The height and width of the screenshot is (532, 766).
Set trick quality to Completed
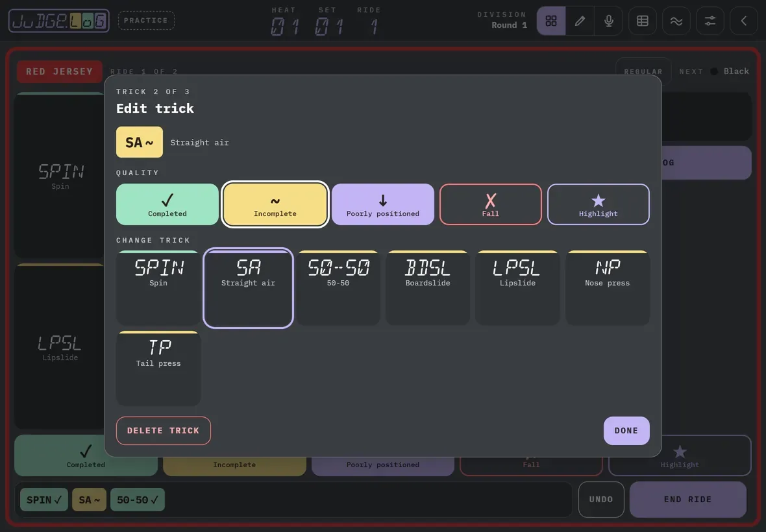click(167, 204)
